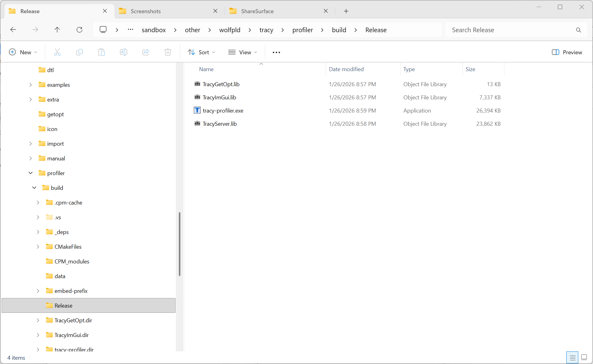Open the New item button
593x364 pixels.
coord(23,52)
